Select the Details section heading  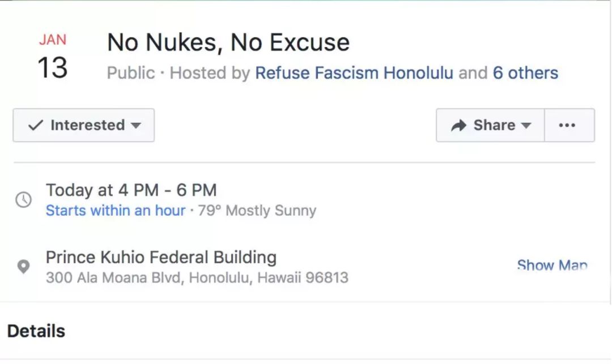36,331
